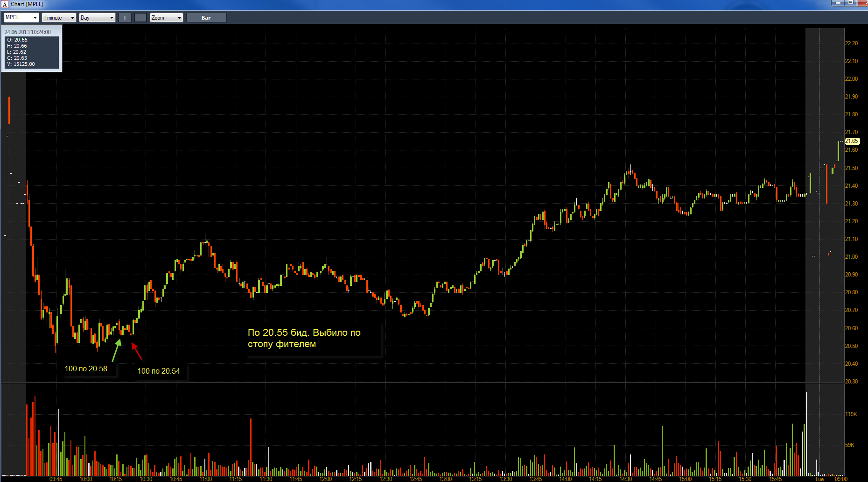Maximize the Chart window
Screen dimensions: 868x482
pos(850,3)
